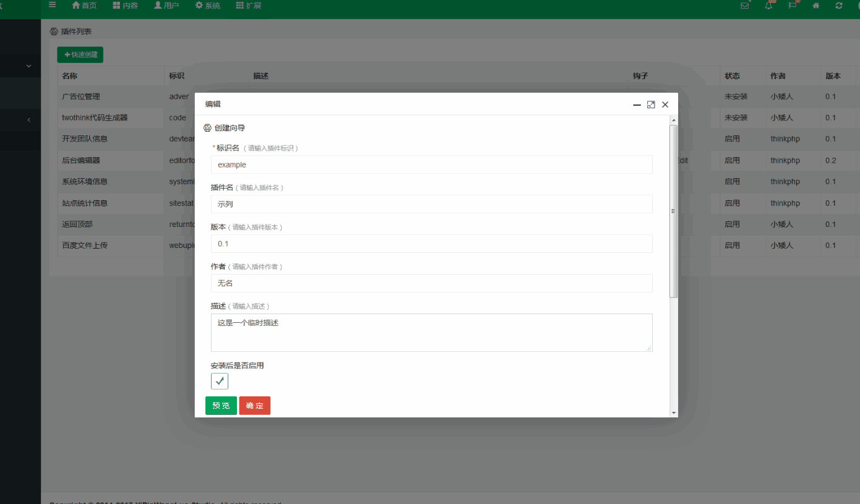Viewport: 860px width, 504px height.
Task: Close the 编辑 dialog with X
Action: pos(665,105)
